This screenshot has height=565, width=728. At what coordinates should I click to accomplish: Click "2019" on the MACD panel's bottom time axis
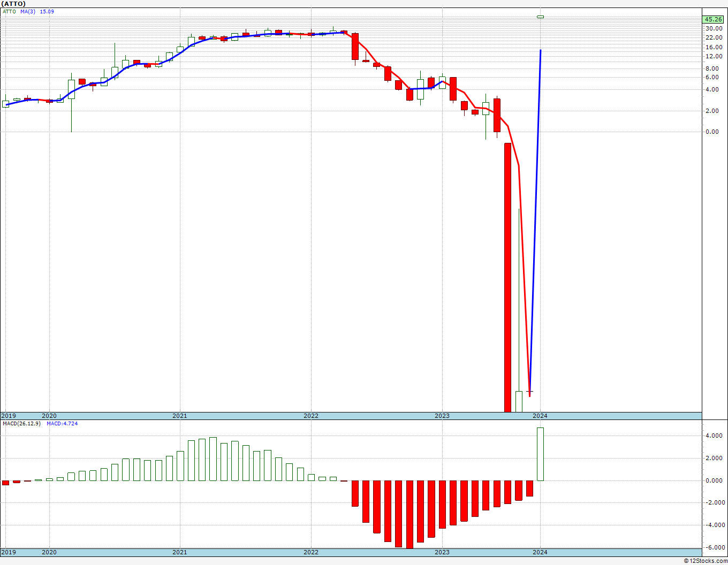pyautogui.click(x=8, y=552)
